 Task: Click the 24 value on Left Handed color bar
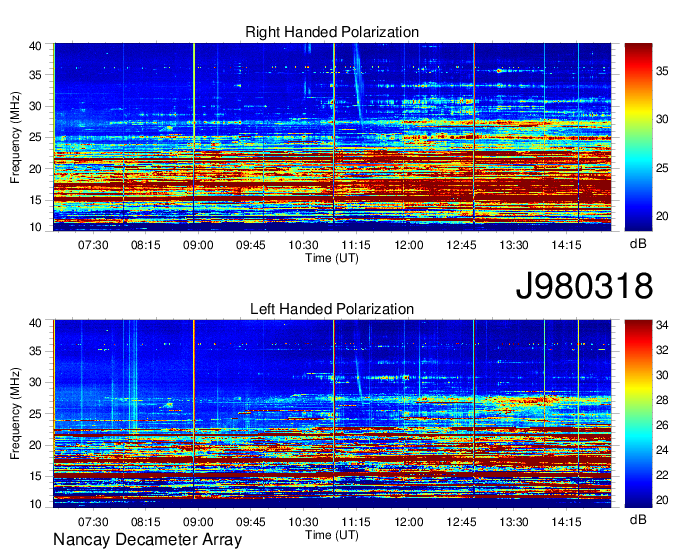662,450
